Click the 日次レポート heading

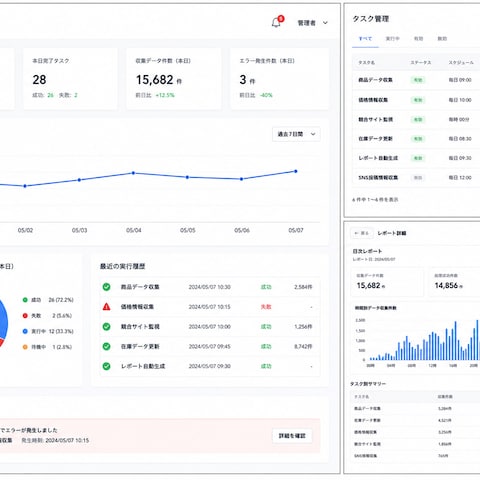(367, 251)
